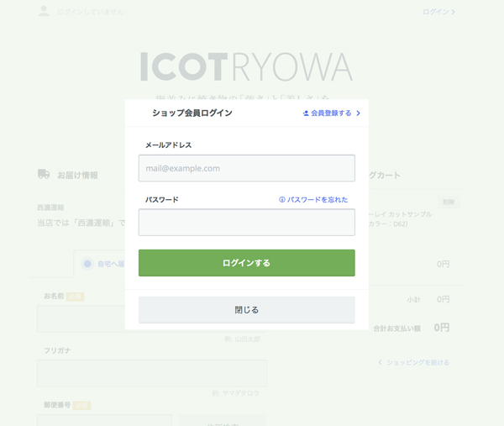
Task: Click the green ログインする button
Action: [x=247, y=263]
